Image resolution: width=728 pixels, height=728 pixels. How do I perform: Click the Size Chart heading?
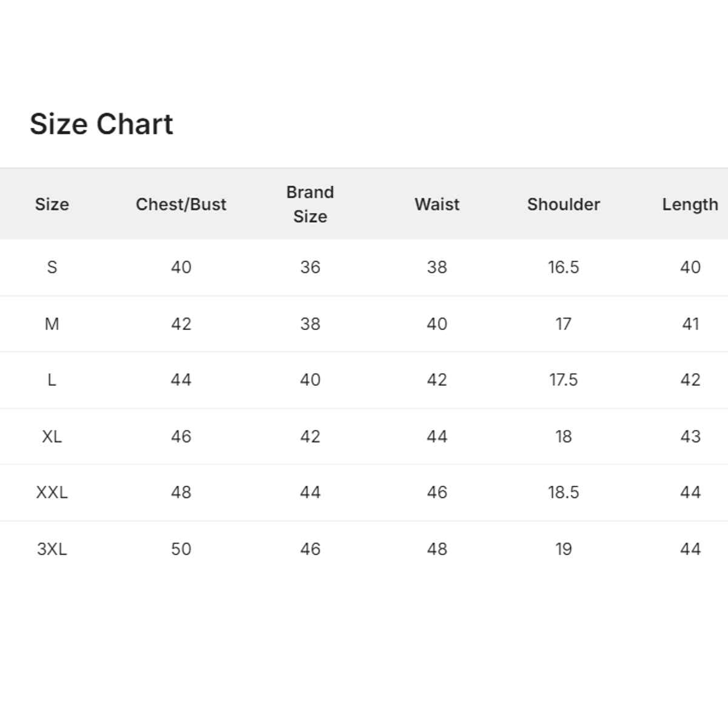pos(101,124)
